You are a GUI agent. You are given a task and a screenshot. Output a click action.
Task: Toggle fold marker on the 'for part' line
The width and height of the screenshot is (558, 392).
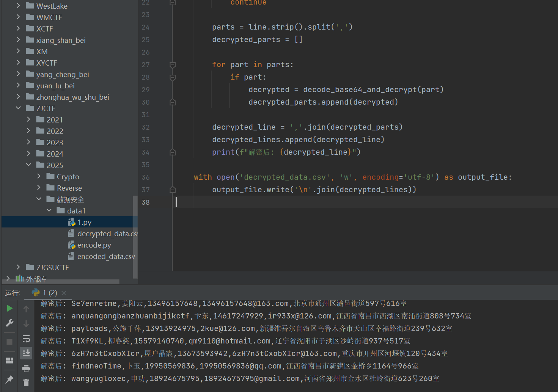(173, 65)
